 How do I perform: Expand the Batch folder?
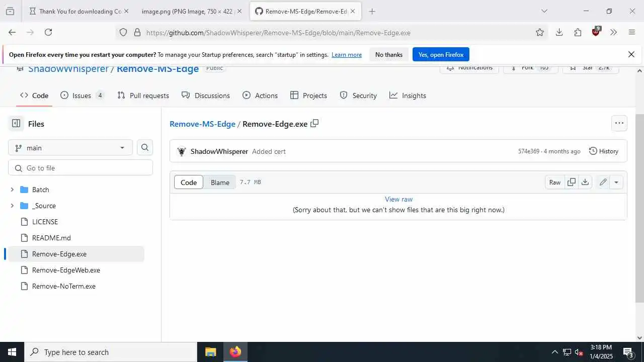(12, 190)
